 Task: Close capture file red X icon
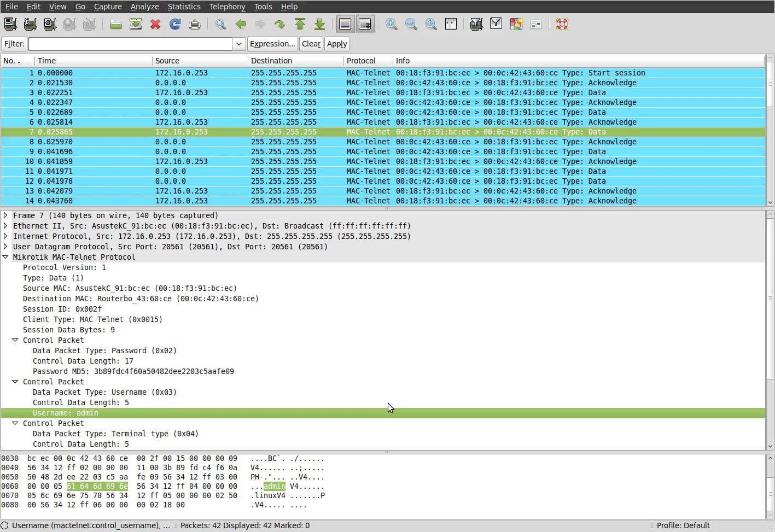coord(155,24)
